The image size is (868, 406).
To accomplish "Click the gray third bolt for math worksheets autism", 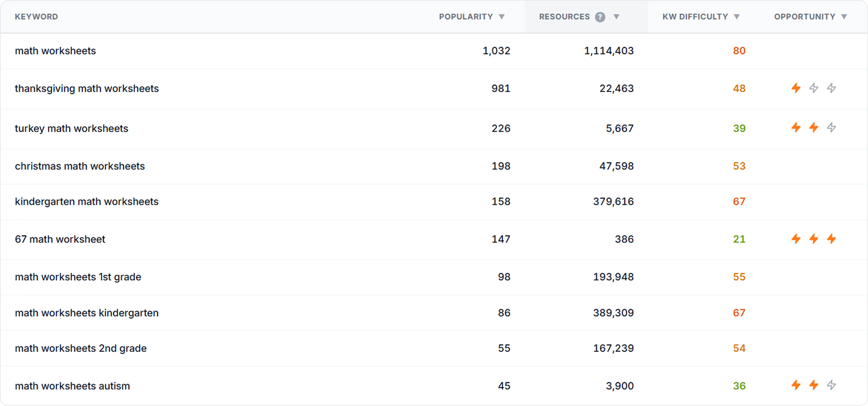I will 832,385.
